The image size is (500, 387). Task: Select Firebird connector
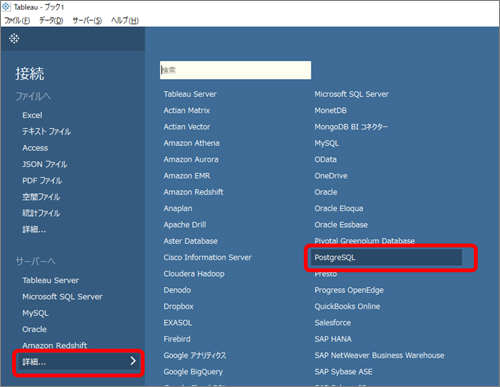pos(177,339)
